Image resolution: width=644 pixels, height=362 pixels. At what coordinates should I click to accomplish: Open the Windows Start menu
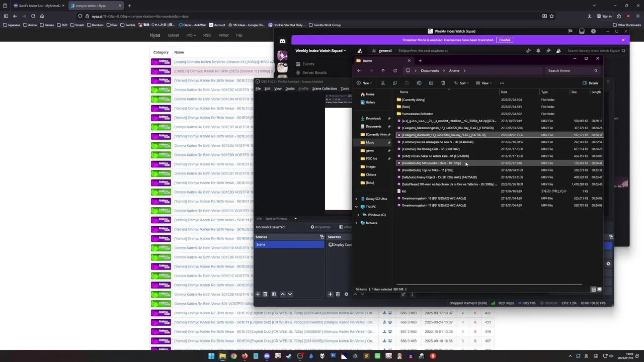[211, 356]
